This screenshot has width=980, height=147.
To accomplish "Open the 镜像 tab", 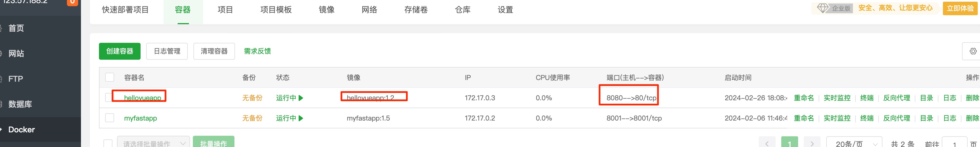I will [326, 10].
